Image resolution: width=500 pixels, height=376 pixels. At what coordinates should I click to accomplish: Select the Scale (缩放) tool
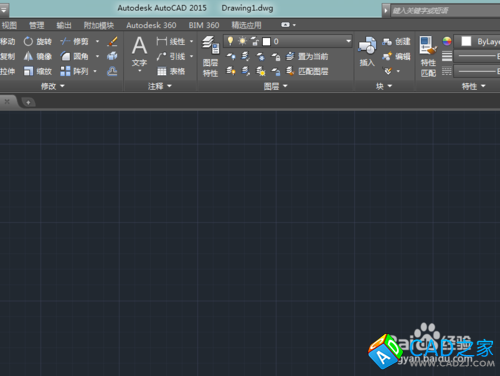pyautogui.click(x=37, y=71)
